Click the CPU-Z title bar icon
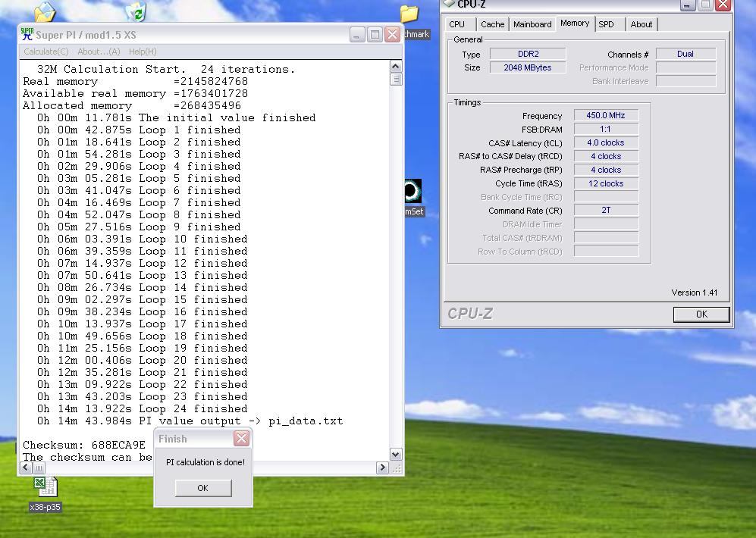This screenshot has width=756, height=538. point(449,3)
